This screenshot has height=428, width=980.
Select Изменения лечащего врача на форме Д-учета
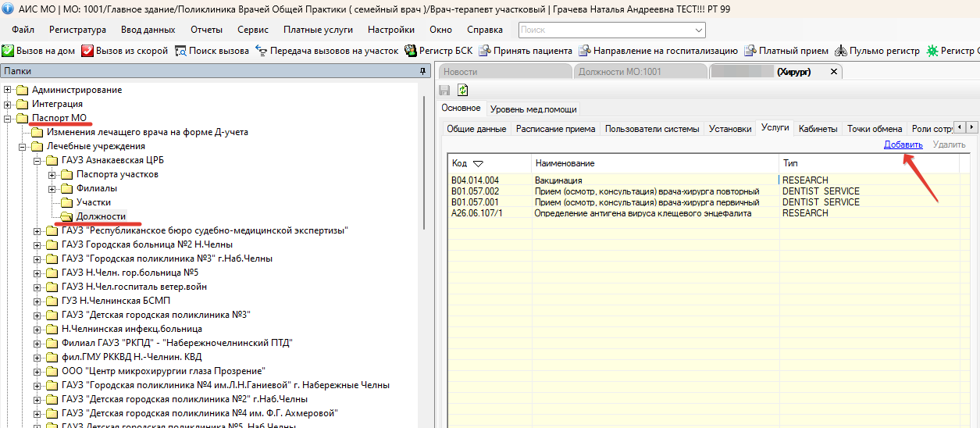(x=147, y=132)
